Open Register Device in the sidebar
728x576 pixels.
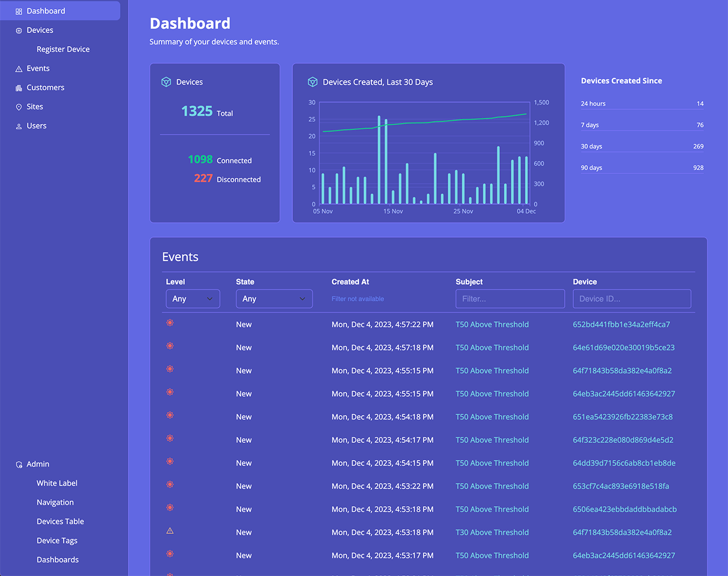tap(63, 49)
